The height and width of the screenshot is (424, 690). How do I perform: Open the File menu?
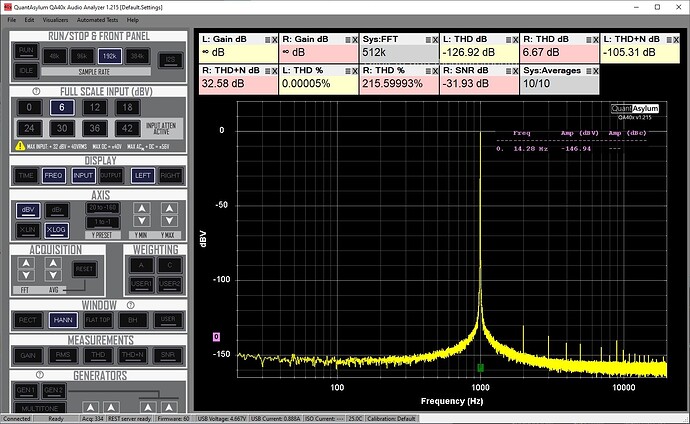coord(12,20)
